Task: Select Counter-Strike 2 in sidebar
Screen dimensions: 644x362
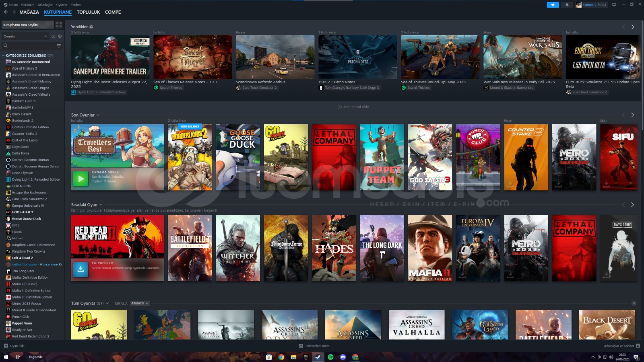Action: click(x=25, y=134)
